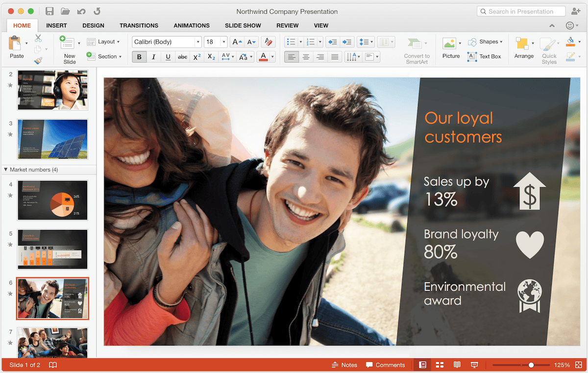The height and width of the screenshot is (373, 588).
Task: Switch to the INSERT tab
Action: (x=56, y=25)
